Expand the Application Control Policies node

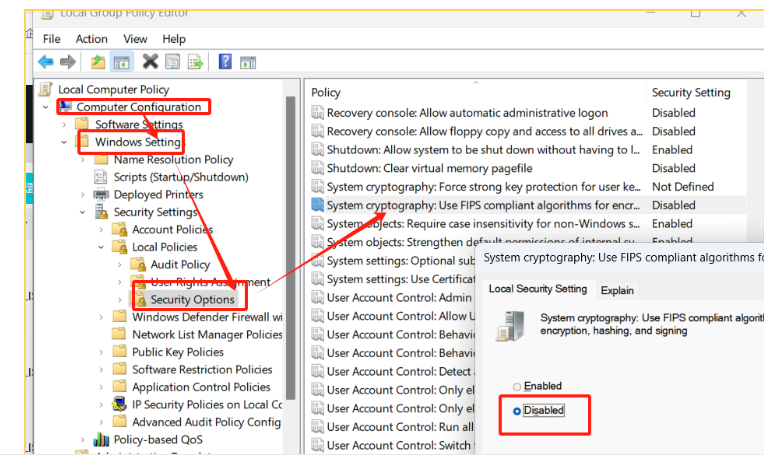point(101,387)
